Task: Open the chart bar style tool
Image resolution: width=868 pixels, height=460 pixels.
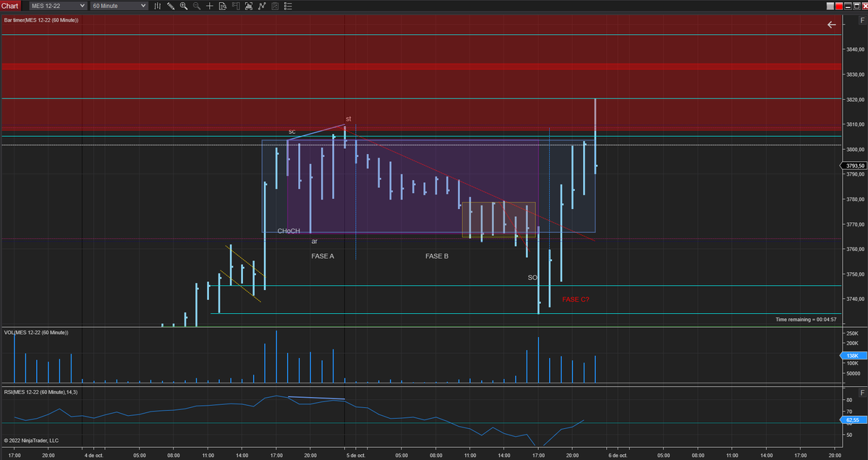Action: [x=158, y=6]
